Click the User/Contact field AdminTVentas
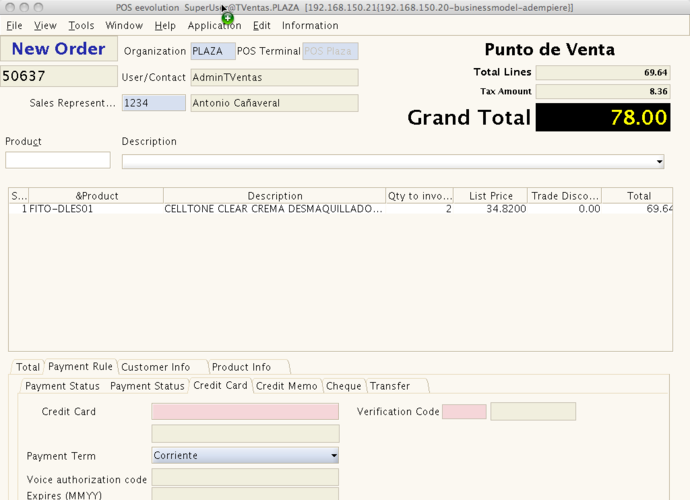This screenshot has width=690, height=500. 274,77
